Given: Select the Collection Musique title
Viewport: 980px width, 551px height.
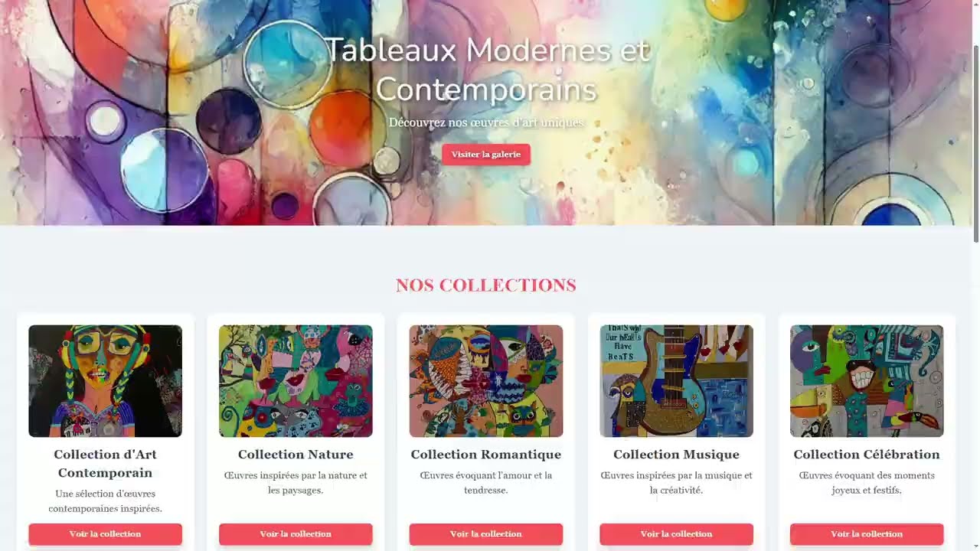Looking at the screenshot, I should (676, 455).
